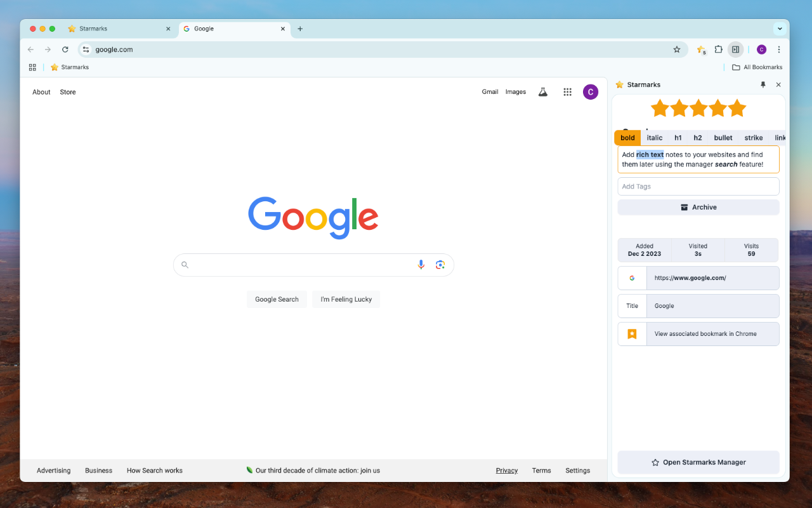This screenshot has height=508, width=812.
Task: Reload the current page
Action: tap(65, 50)
